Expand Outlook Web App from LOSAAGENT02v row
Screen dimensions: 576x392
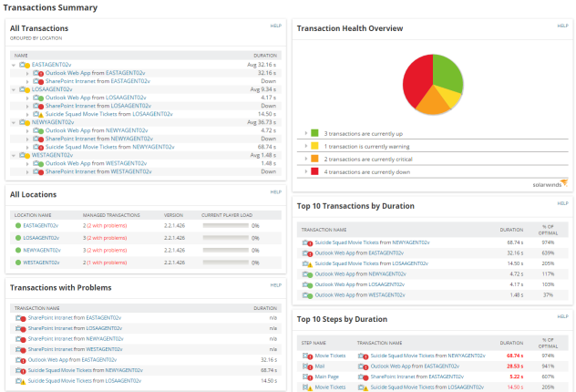(x=27, y=98)
